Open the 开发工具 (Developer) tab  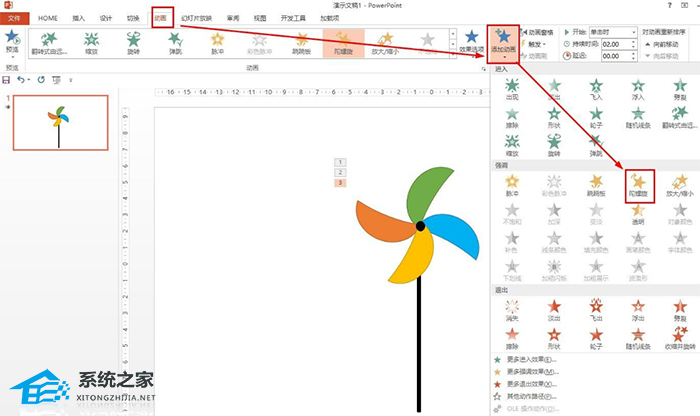tap(293, 18)
